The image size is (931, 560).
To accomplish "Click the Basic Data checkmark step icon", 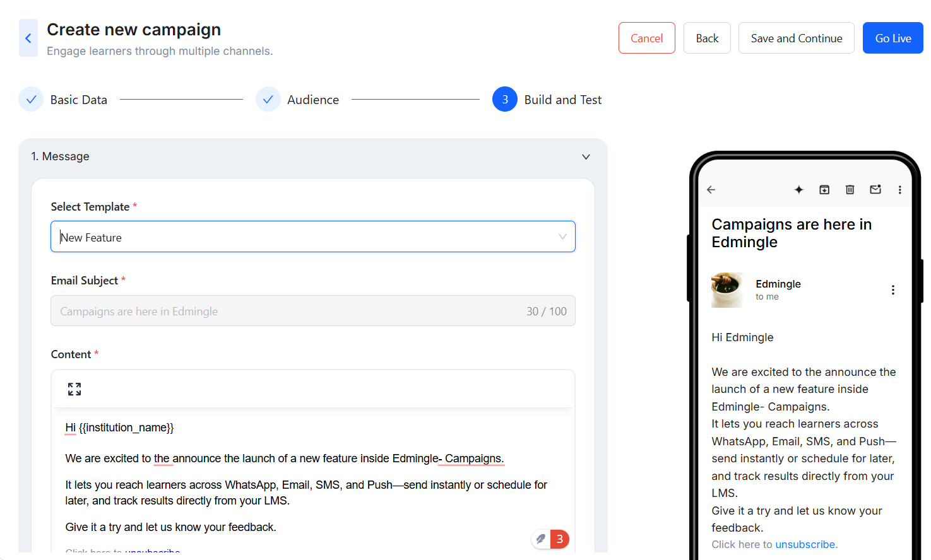I will [x=31, y=99].
